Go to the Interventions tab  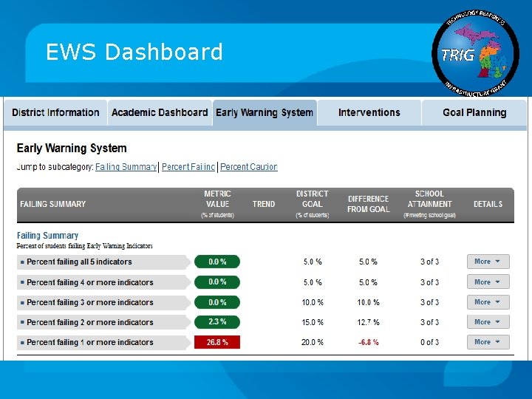click(369, 112)
